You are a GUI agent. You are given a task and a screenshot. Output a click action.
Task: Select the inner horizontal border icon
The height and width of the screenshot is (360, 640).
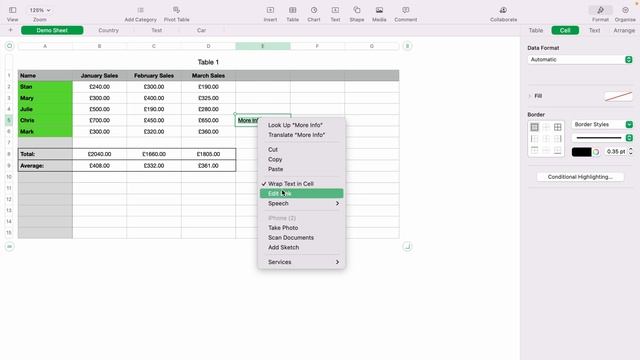[546, 150]
